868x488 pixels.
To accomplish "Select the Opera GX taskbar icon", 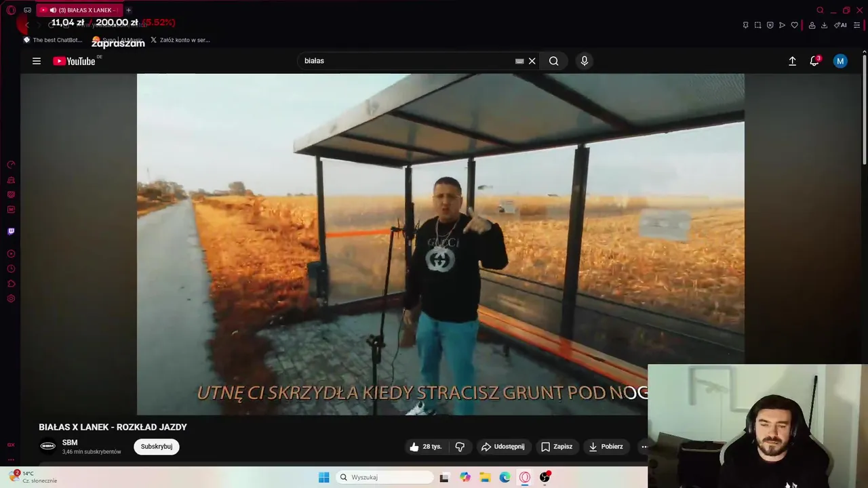I will point(525,477).
